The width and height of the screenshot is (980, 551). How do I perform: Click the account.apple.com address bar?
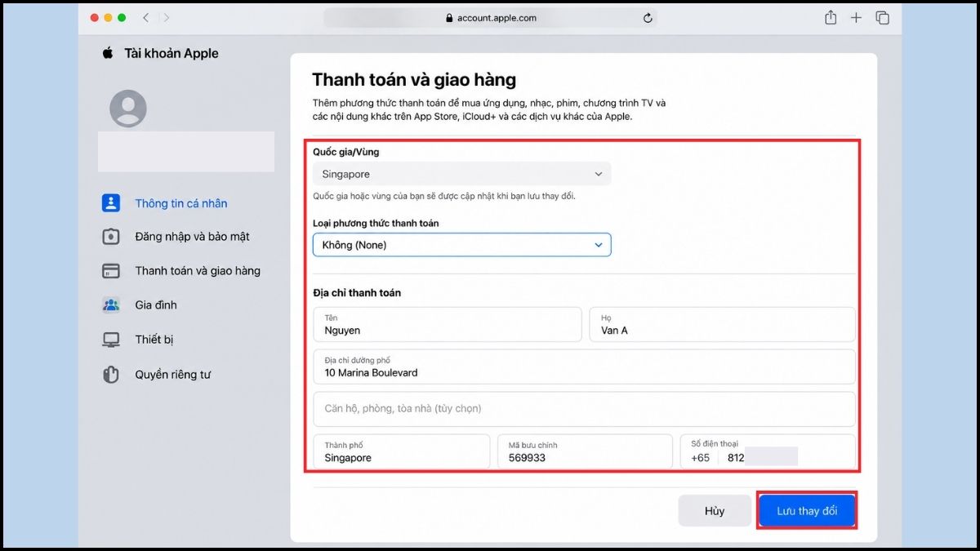[x=491, y=18]
